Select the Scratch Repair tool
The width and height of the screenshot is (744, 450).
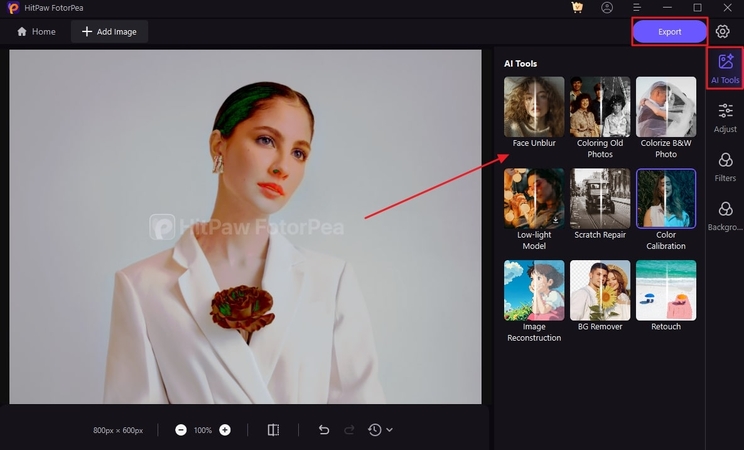pos(600,199)
